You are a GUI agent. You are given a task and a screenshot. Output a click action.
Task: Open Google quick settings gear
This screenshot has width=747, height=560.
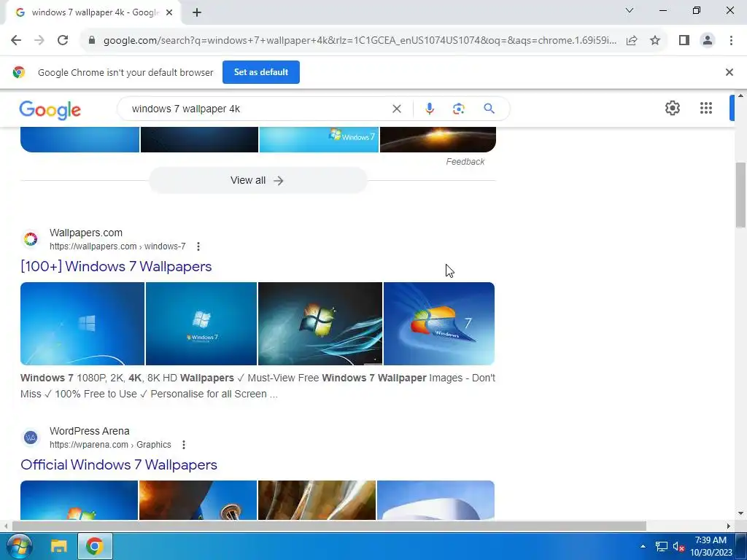coord(672,108)
